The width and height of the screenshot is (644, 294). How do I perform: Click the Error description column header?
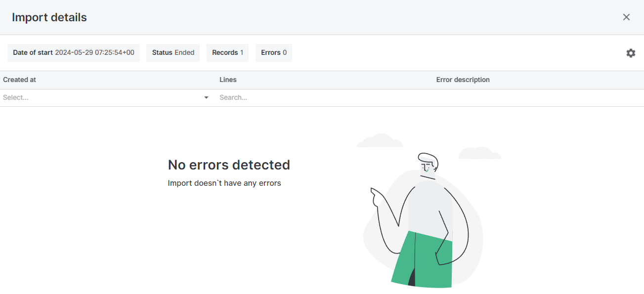463,80
